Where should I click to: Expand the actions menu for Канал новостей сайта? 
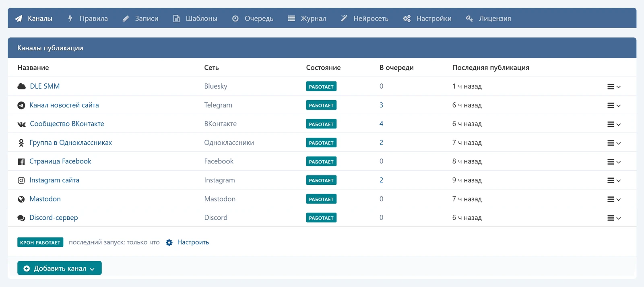click(x=614, y=105)
